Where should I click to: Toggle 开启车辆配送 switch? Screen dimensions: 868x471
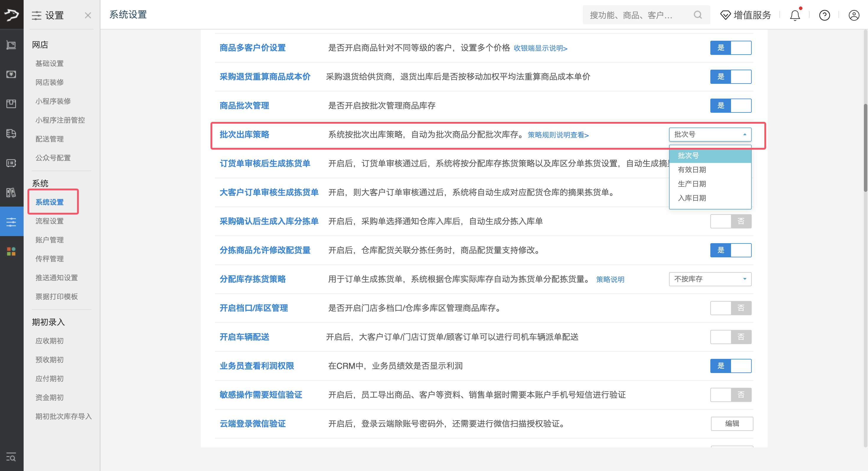tap(730, 337)
